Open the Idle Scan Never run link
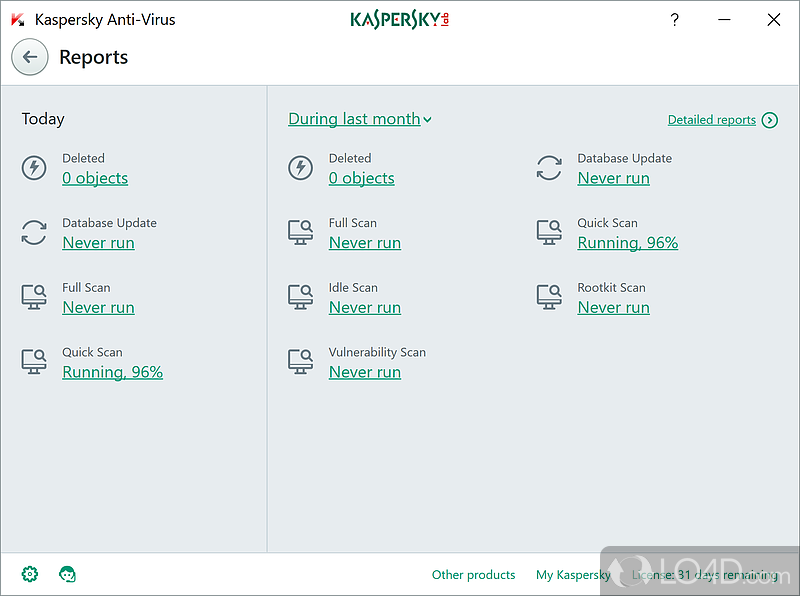The width and height of the screenshot is (800, 596). point(365,308)
